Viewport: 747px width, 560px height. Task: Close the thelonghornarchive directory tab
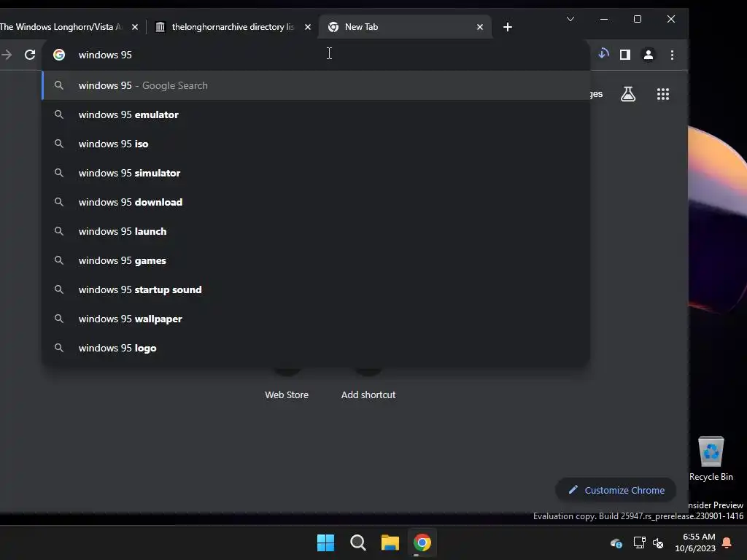coord(308,27)
